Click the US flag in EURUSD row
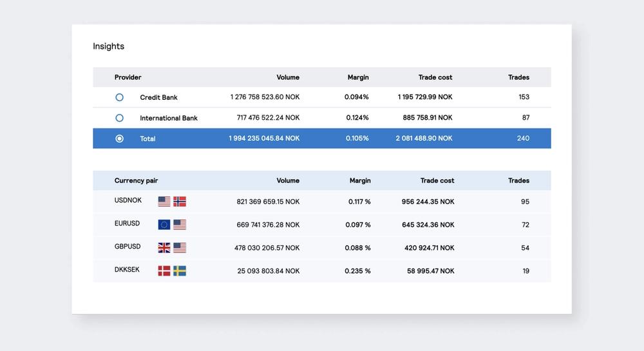 [180, 225]
